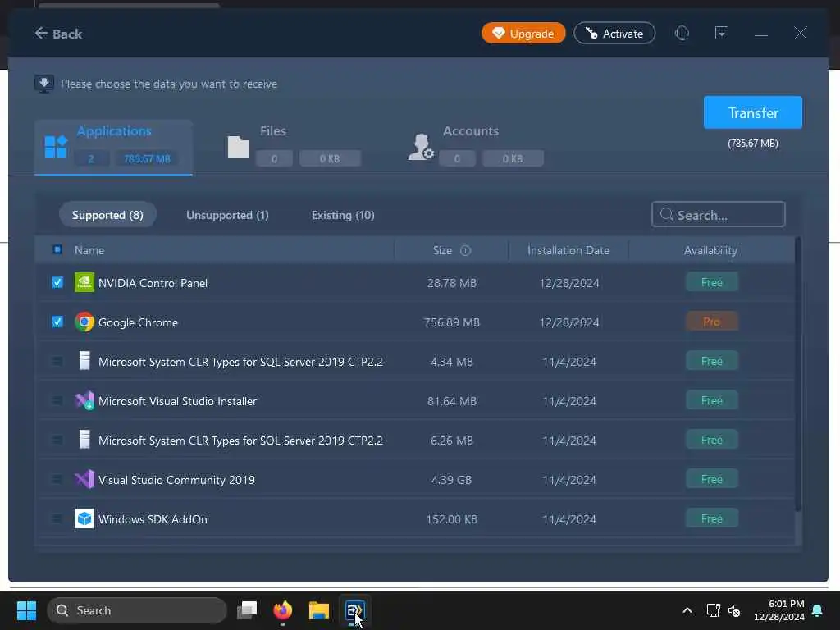Click the 6.26 MB SQL CLR Types icon
The image size is (840, 630).
84,440
